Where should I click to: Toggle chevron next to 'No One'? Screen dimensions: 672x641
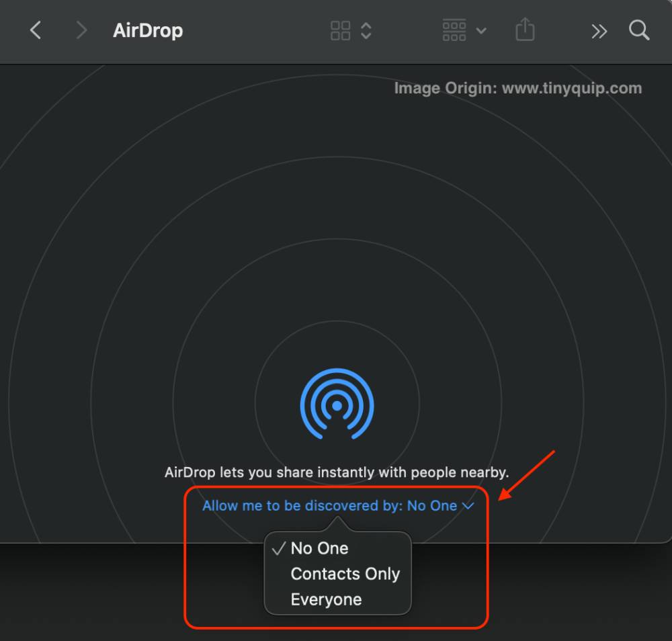click(468, 506)
